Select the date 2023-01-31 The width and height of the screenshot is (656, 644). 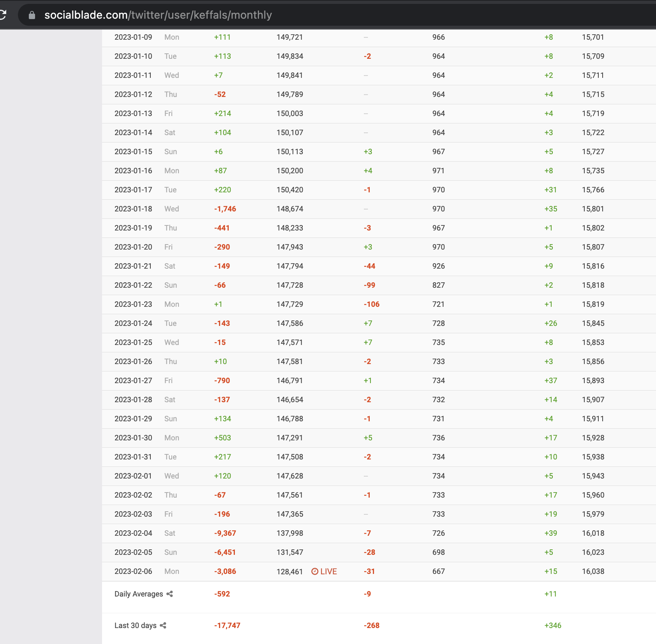coord(133,457)
